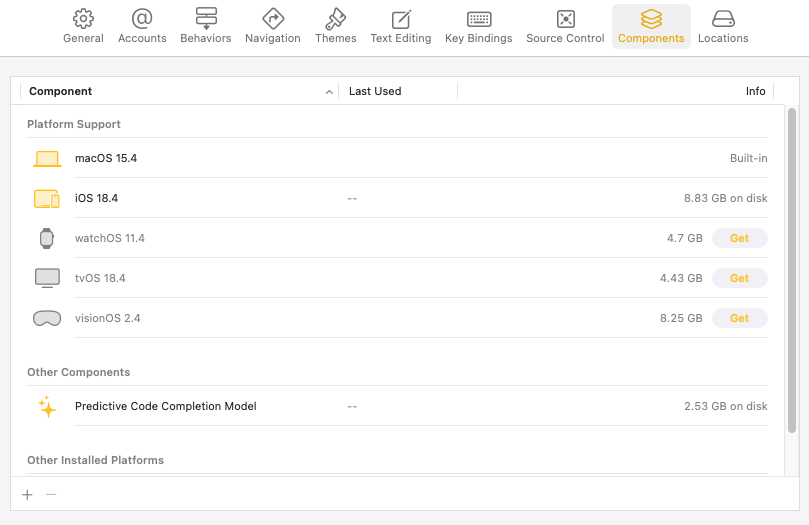Click the Info column header
809x525 pixels.
755,91
